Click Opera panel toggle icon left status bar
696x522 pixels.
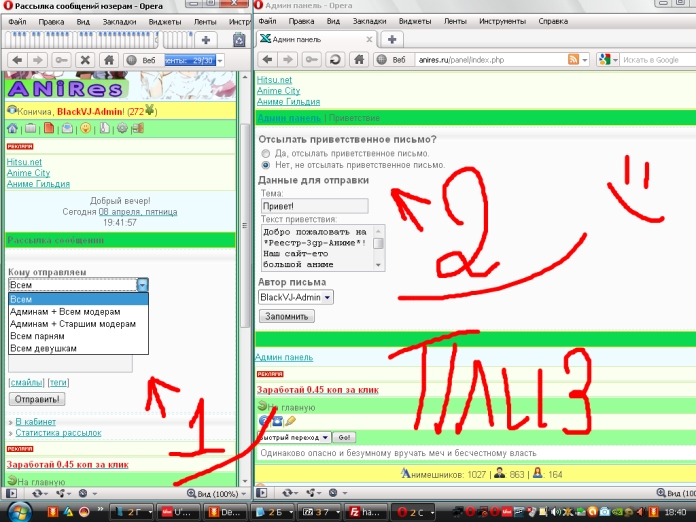click(12, 493)
